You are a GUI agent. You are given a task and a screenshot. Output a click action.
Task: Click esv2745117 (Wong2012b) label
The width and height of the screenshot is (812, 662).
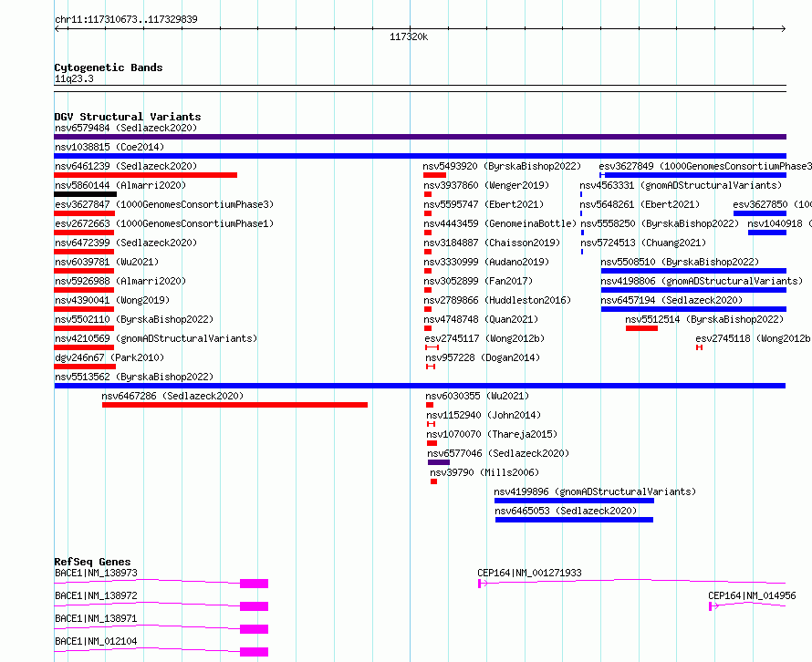484,338
